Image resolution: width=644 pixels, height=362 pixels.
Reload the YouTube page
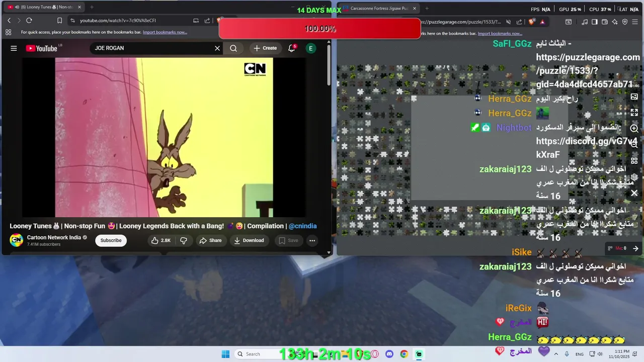pos(29,21)
